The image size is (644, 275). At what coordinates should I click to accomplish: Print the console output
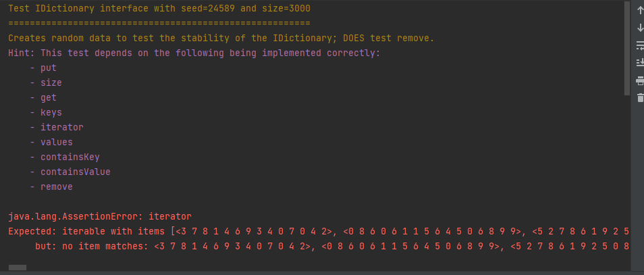[640, 80]
